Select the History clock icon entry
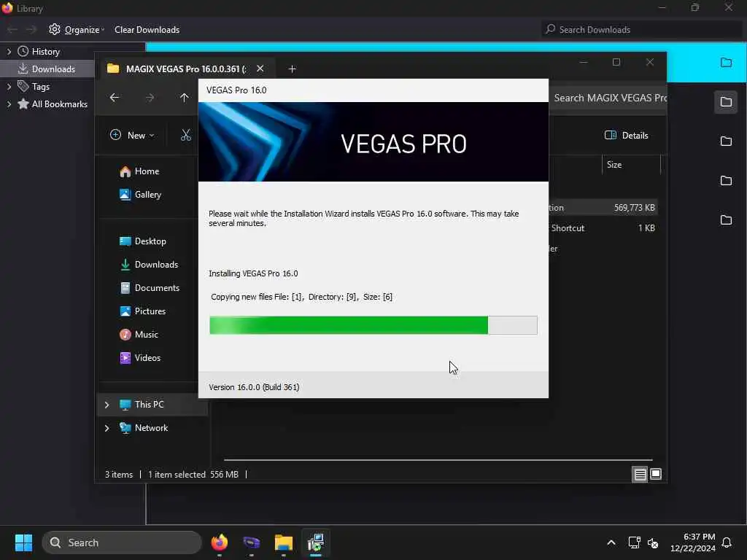This screenshot has height=560, width=747. [23, 52]
